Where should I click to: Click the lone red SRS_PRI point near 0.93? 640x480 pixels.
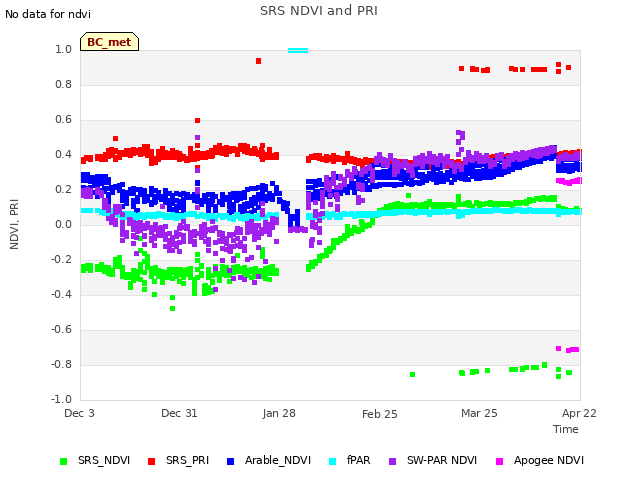258,61
